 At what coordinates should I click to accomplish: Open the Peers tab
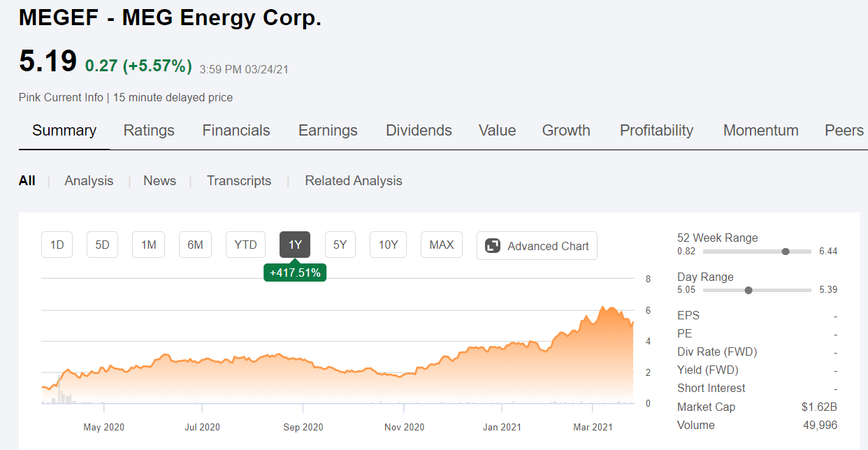point(844,131)
